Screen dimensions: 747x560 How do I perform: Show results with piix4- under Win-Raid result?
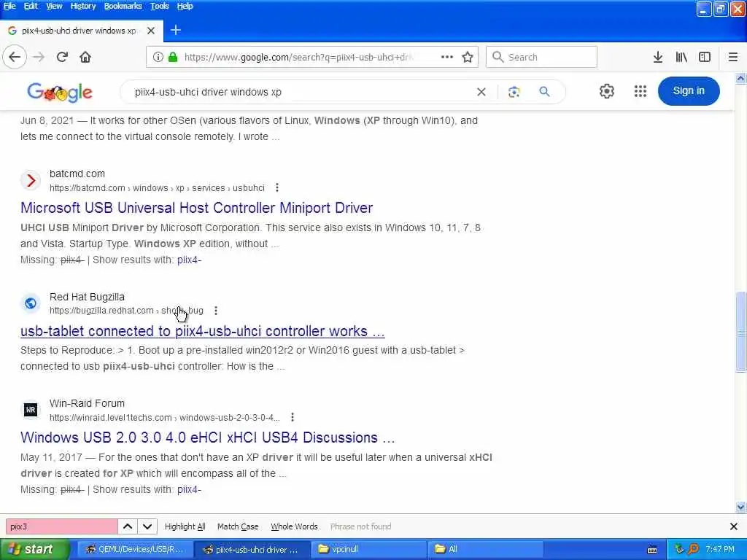pos(189,489)
